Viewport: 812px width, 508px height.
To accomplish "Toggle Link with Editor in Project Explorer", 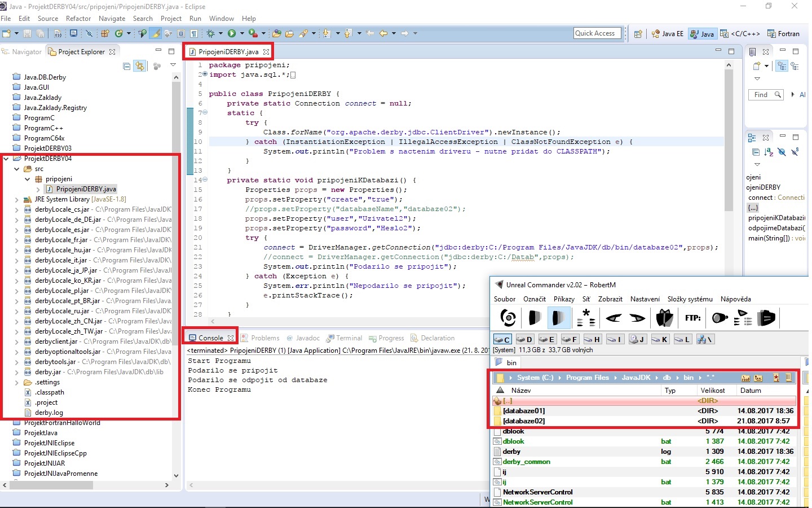I will [x=140, y=67].
